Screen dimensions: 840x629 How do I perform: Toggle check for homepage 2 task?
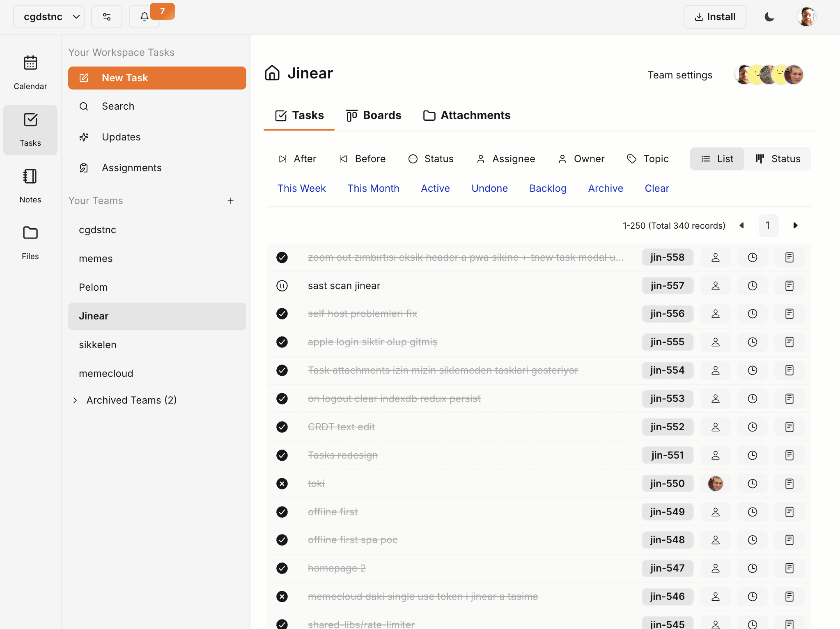(282, 568)
